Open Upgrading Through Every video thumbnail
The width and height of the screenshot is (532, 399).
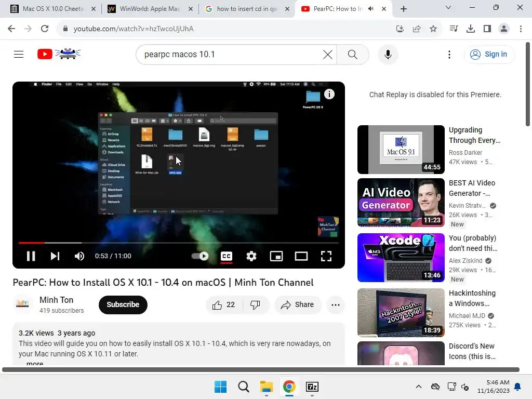(401, 149)
